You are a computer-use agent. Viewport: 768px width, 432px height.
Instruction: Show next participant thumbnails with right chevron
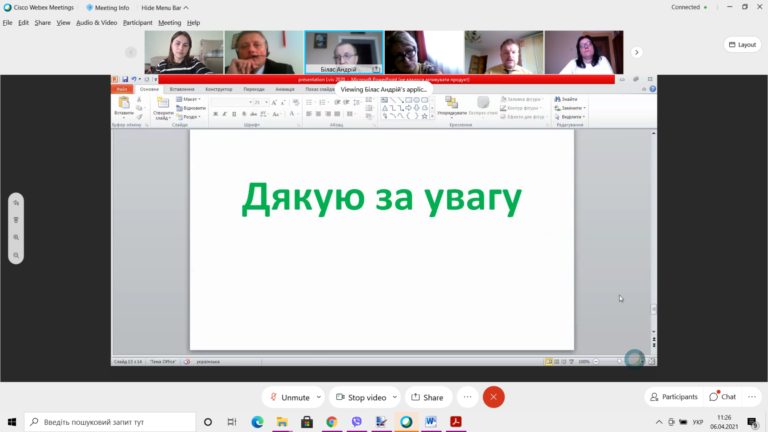(x=637, y=52)
